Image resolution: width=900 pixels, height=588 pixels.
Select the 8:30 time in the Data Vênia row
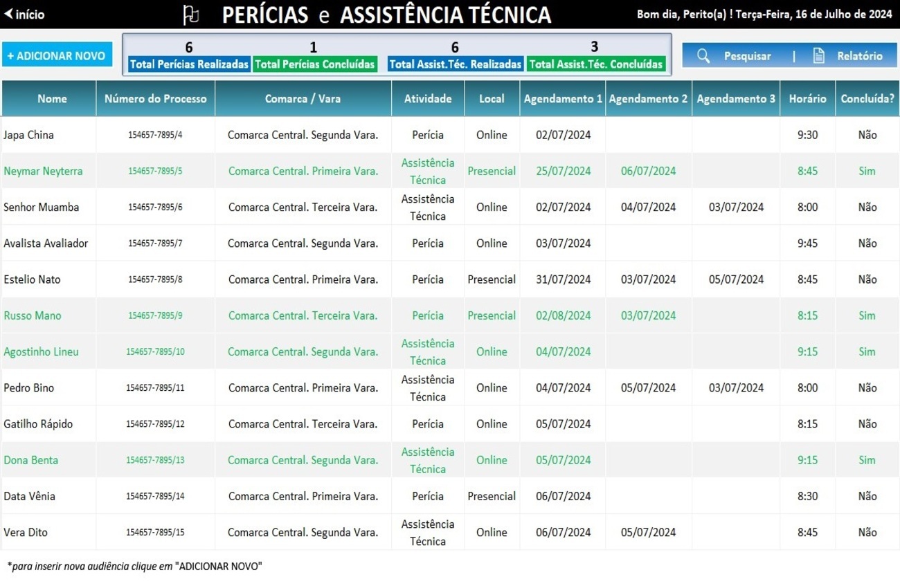807,496
